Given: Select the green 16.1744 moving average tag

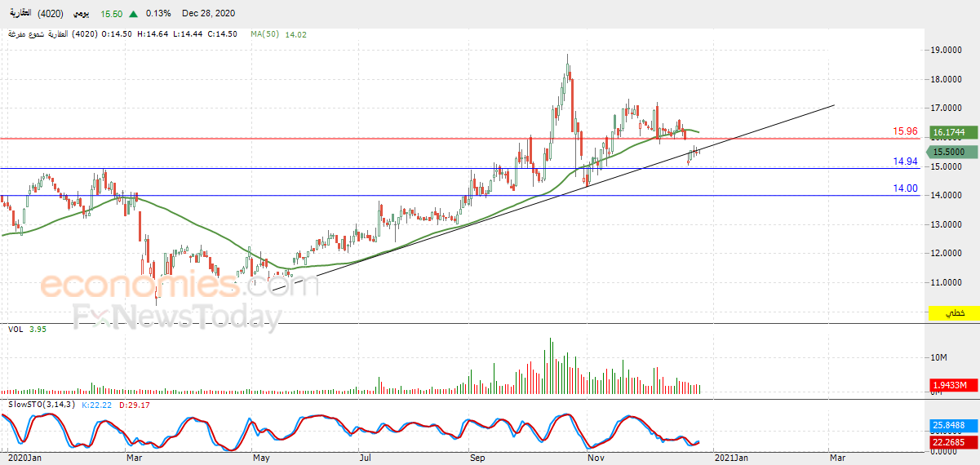Looking at the screenshot, I should 949,131.
